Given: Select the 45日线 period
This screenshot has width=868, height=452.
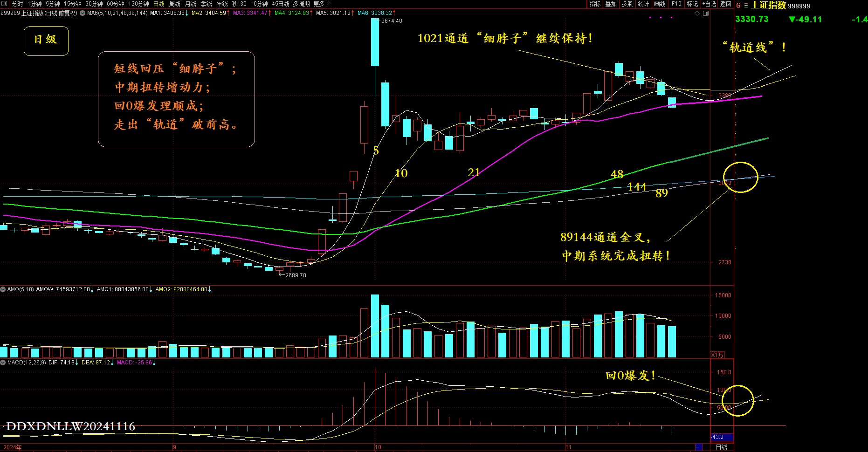Looking at the screenshot, I should pos(281,4).
